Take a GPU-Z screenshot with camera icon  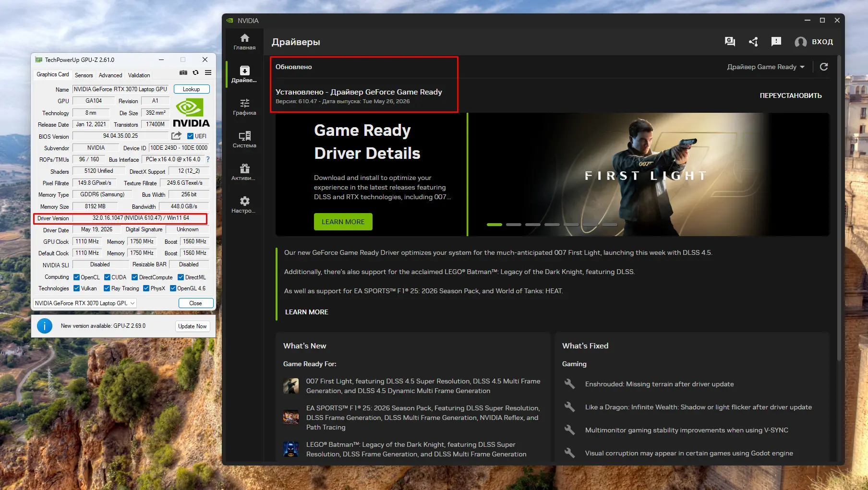[x=183, y=73]
